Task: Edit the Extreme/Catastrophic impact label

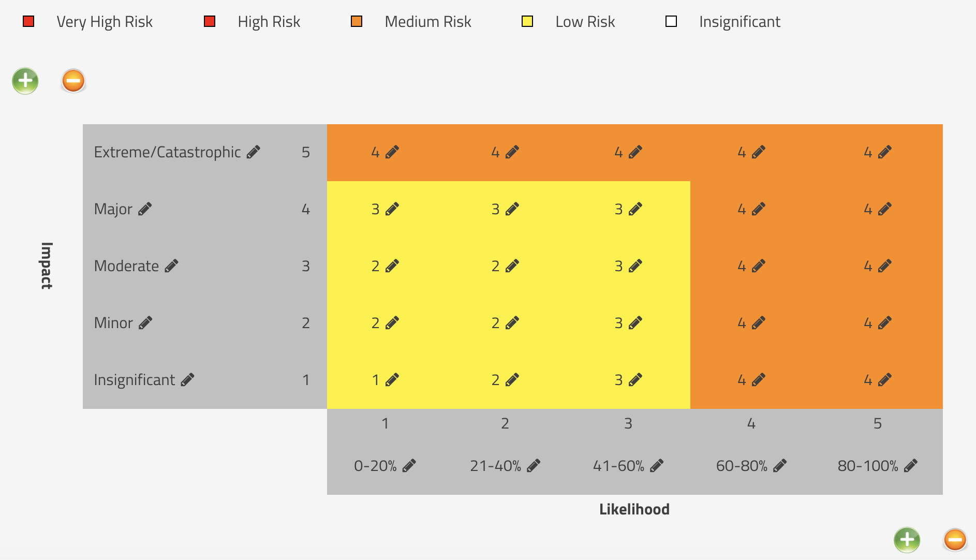Action: 254,152
